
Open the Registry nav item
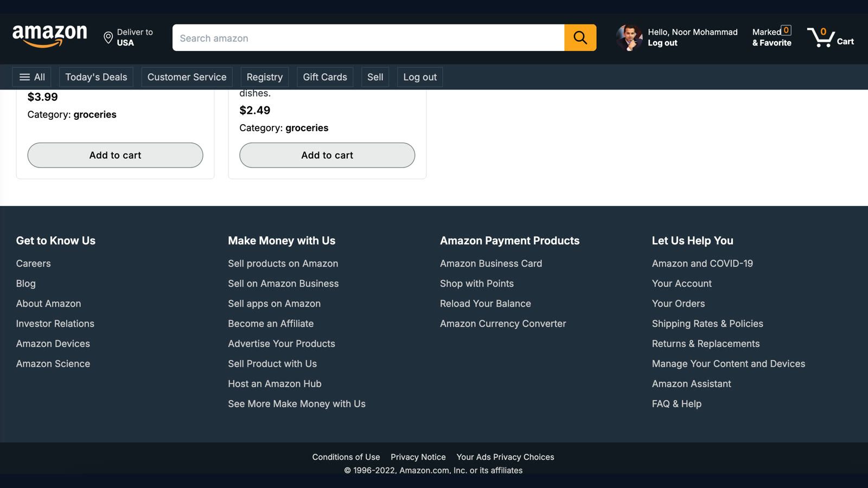pyautogui.click(x=265, y=77)
